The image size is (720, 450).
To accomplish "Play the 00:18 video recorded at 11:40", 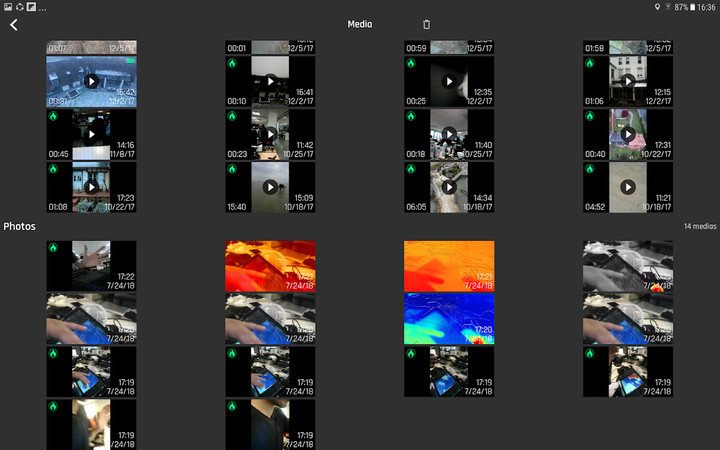I will pos(449,135).
